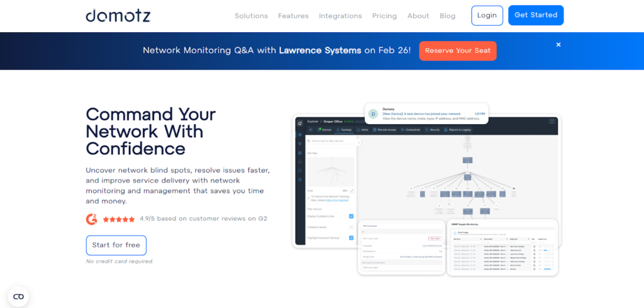Click the expand icon beside Scale 42%
Viewport: 644px width, 308px height.
(x=352, y=191)
